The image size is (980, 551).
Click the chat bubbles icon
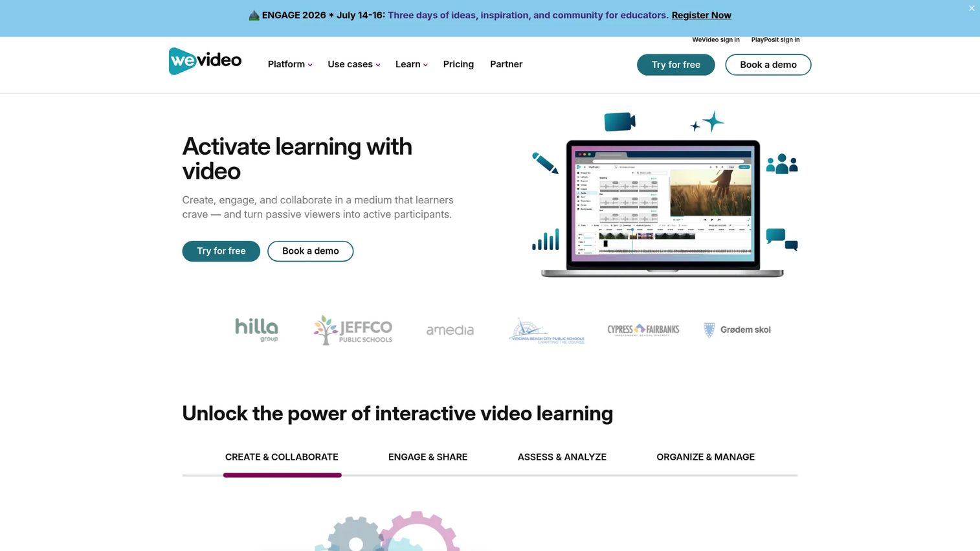click(x=782, y=240)
